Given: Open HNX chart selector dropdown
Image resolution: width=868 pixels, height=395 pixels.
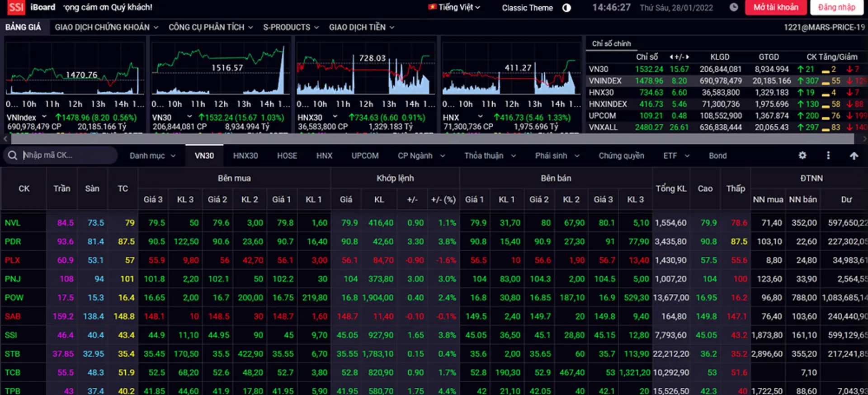Looking at the screenshot, I should [x=480, y=117].
